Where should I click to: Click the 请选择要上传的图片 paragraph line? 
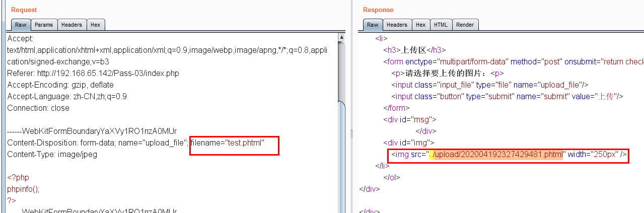448,73
